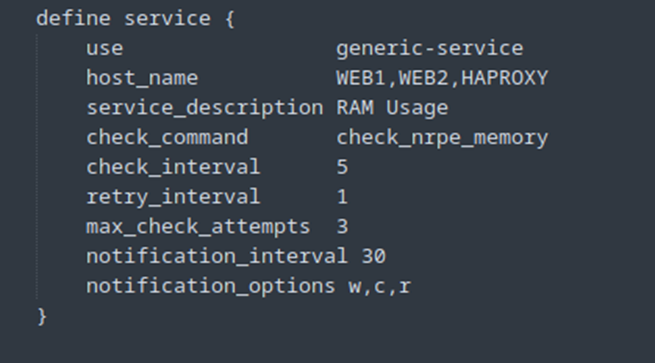This screenshot has width=655, height=363.
Task: Click the 'check_nrpe_memory' command value
Action: 442,138
